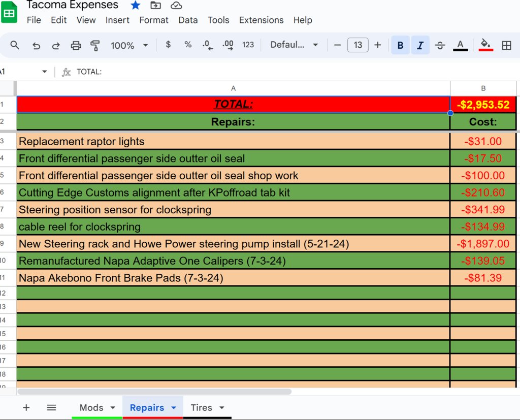
Task: Open the Mods tab dropdown arrow
Action: coord(113,408)
